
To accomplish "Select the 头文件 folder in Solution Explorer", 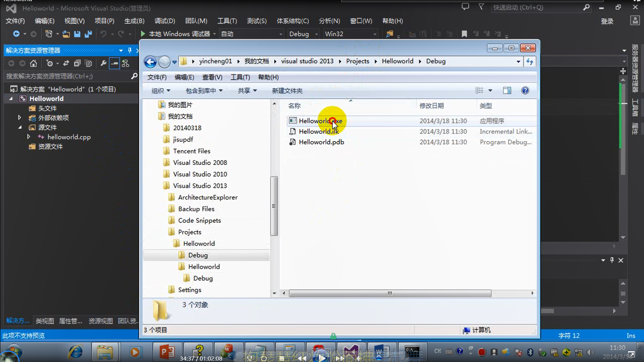I will coord(47,108).
